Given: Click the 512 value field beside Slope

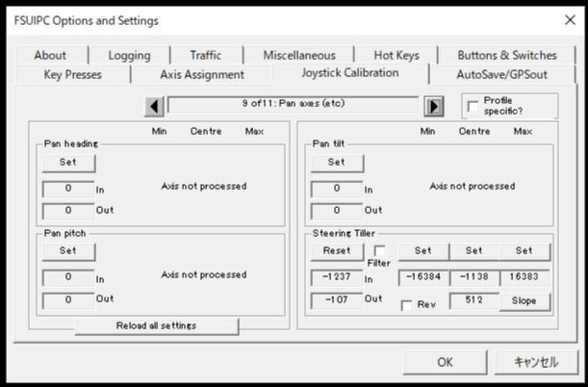Looking at the screenshot, I should click(474, 300).
